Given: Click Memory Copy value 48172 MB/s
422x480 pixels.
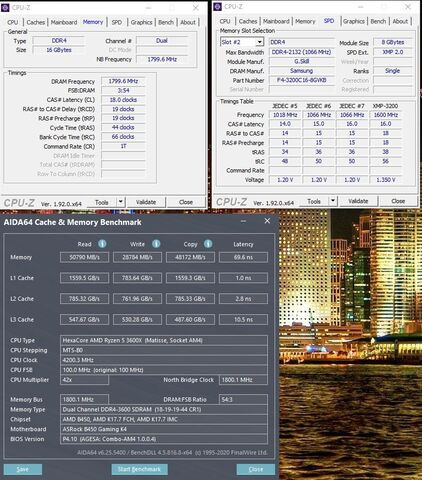Looking at the screenshot, I should point(190,257).
